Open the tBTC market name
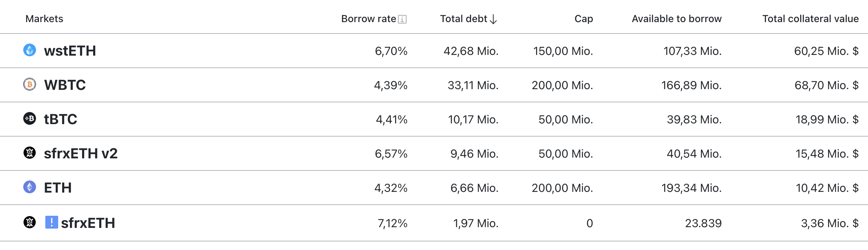Screen dimensions: 868x250 pos(60,119)
